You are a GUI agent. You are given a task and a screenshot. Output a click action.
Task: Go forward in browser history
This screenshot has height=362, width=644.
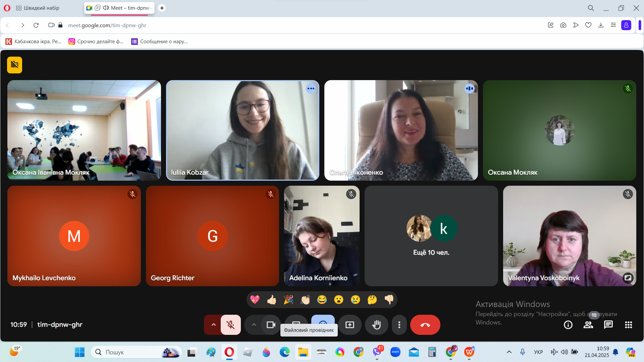tap(22, 25)
